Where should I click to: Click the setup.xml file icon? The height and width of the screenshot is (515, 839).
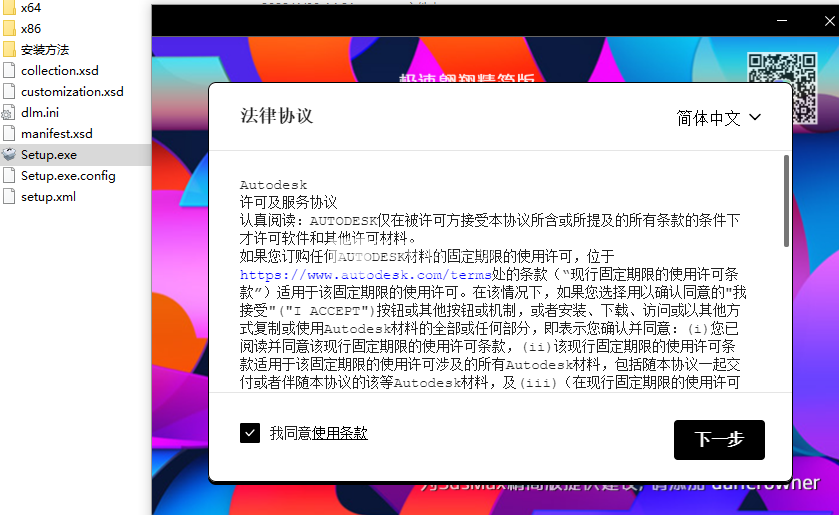(9, 196)
